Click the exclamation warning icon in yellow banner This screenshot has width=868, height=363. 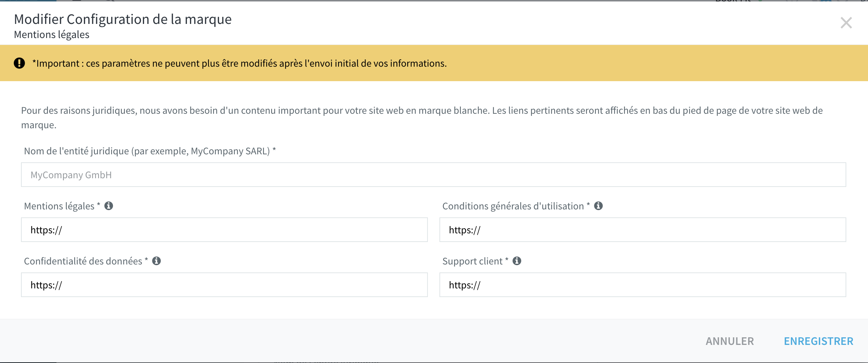(x=19, y=63)
